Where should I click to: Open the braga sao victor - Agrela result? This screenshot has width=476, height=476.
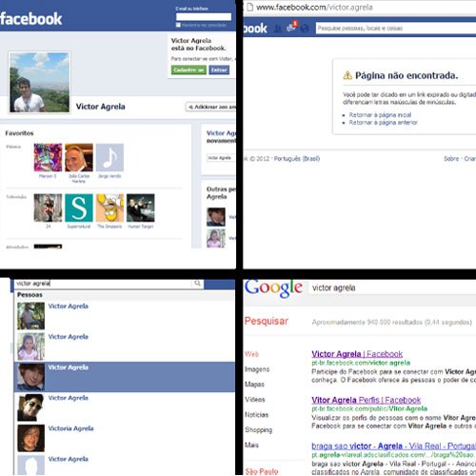[x=393, y=446]
